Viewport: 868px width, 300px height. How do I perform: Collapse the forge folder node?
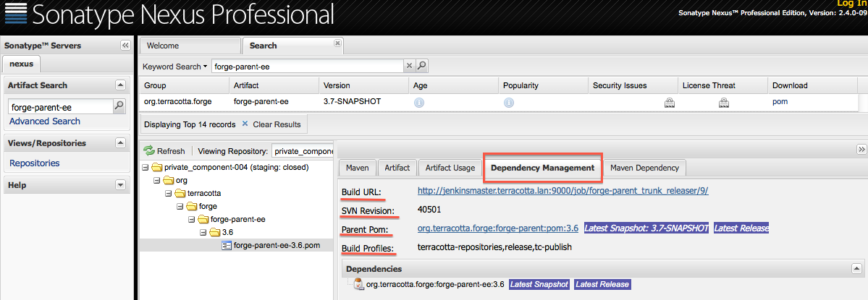[180, 206]
